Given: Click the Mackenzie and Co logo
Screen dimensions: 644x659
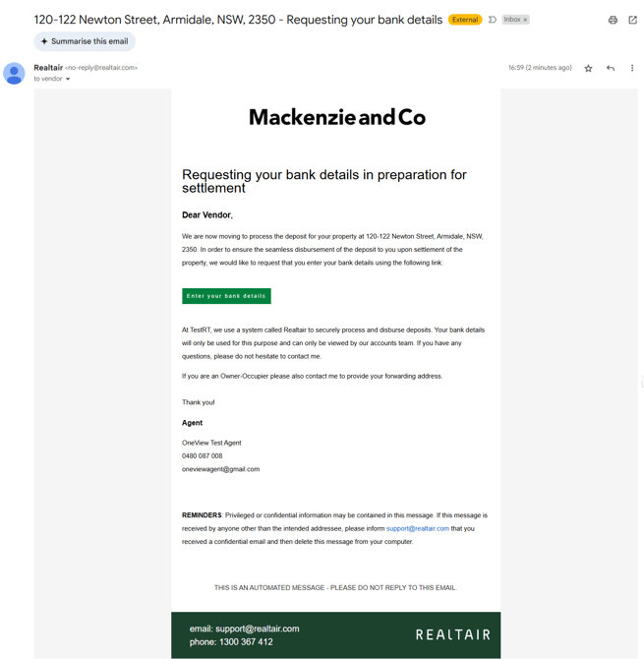Looking at the screenshot, I should [337, 117].
